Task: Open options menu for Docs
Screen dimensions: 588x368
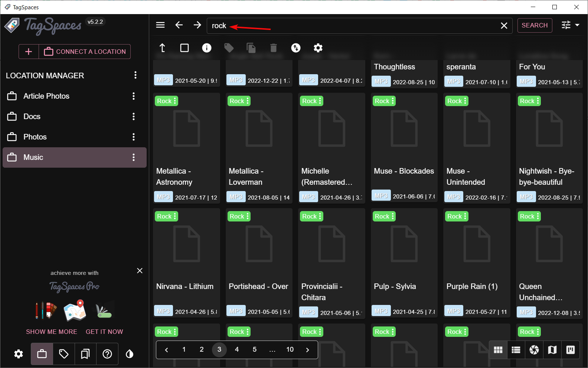Action: (134, 116)
